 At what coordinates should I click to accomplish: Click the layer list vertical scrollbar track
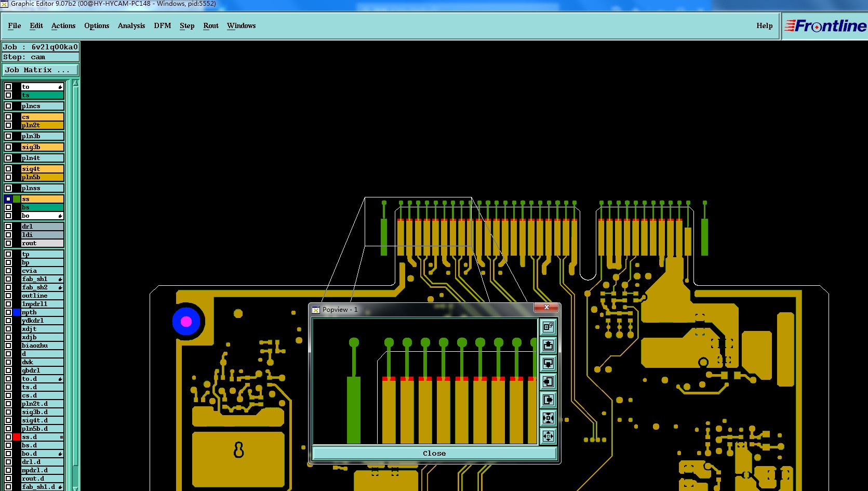pos(76,286)
